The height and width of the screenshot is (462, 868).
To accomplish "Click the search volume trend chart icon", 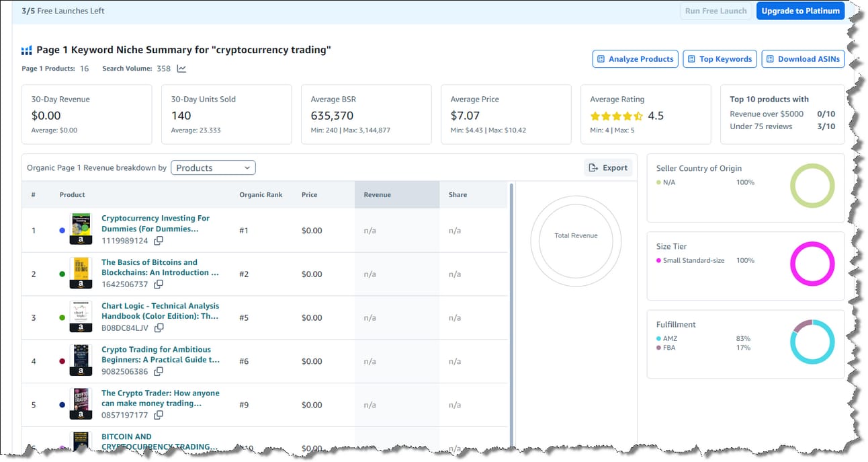I will click(x=181, y=69).
